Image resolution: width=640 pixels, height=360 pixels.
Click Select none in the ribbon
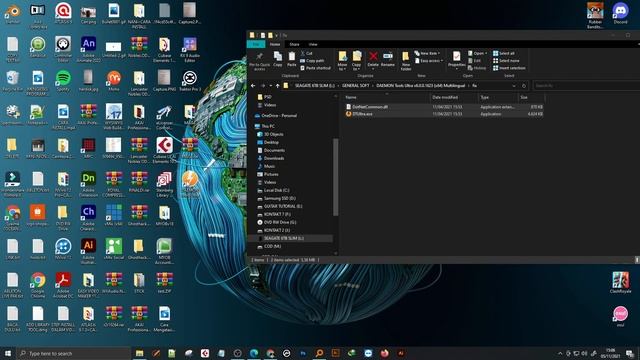coord(506,61)
